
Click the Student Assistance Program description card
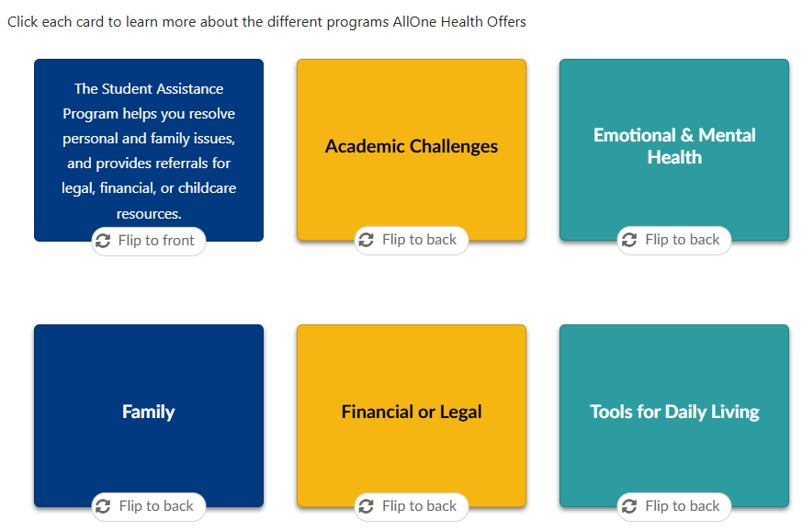tap(148, 150)
